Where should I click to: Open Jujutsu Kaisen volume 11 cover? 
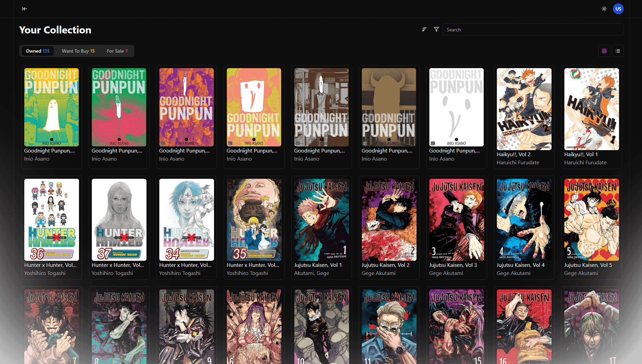tap(389, 327)
